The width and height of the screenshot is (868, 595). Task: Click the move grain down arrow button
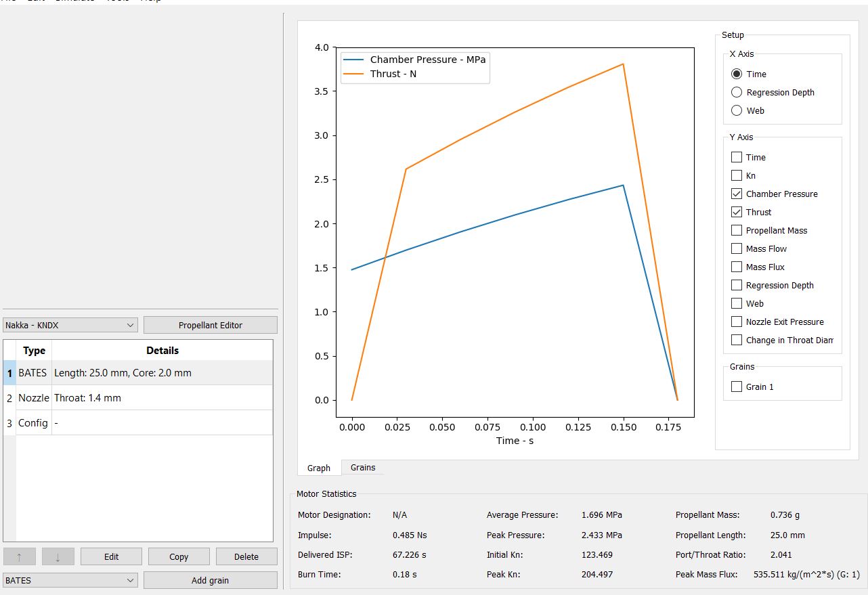point(58,556)
